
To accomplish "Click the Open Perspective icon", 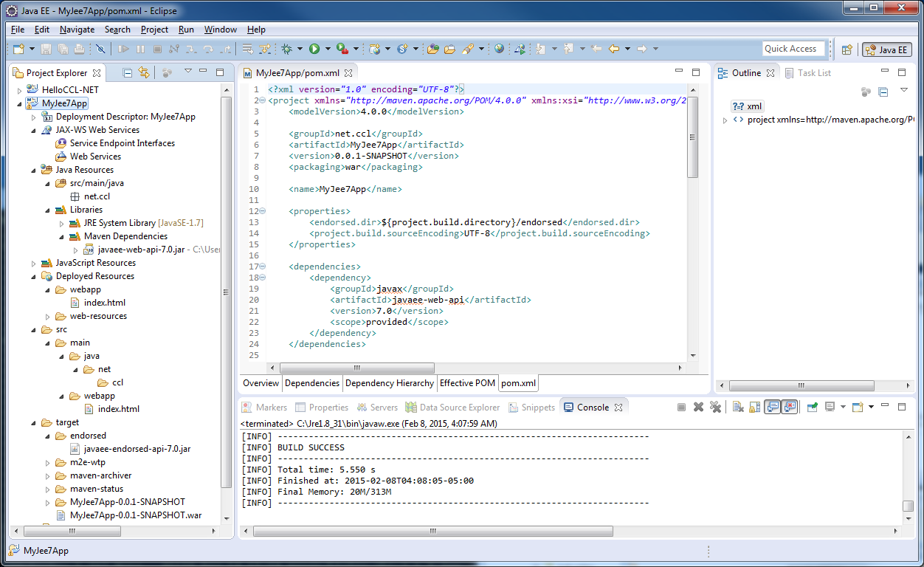I will [847, 49].
